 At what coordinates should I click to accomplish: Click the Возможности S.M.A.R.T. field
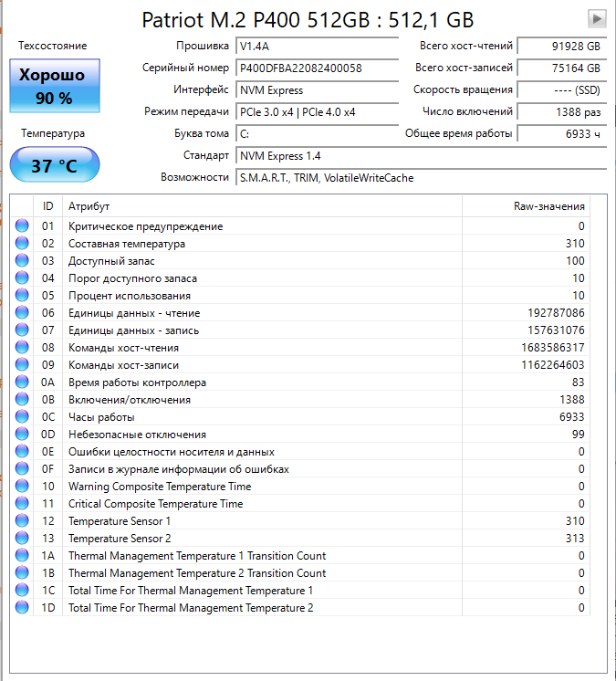(x=421, y=178)
